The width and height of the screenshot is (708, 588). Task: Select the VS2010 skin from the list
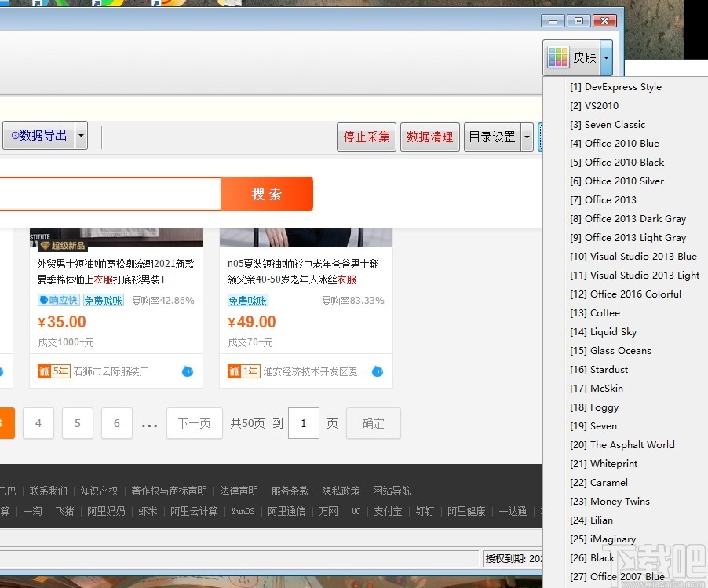click(594, 105)
